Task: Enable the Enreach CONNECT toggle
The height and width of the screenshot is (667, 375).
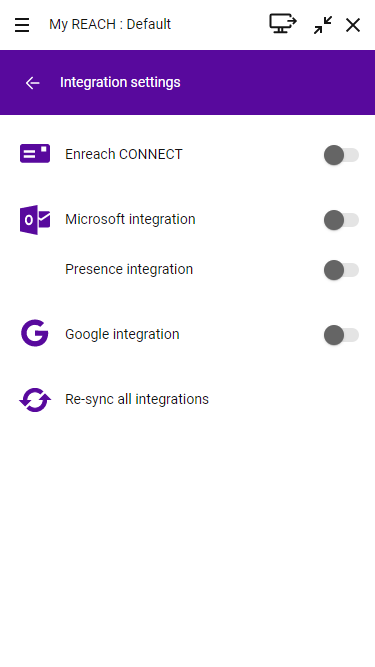Action: [x=341, y=155]
